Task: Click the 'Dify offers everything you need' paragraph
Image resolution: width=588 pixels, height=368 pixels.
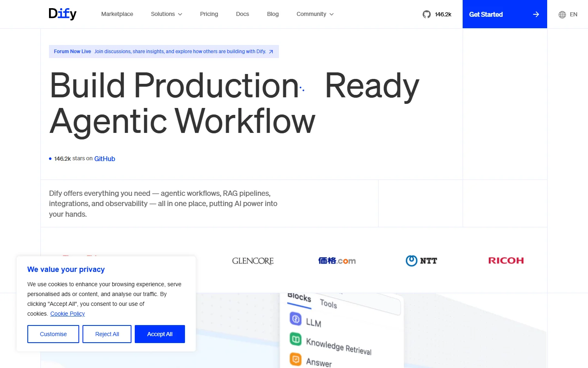Action: coord(163,204)
